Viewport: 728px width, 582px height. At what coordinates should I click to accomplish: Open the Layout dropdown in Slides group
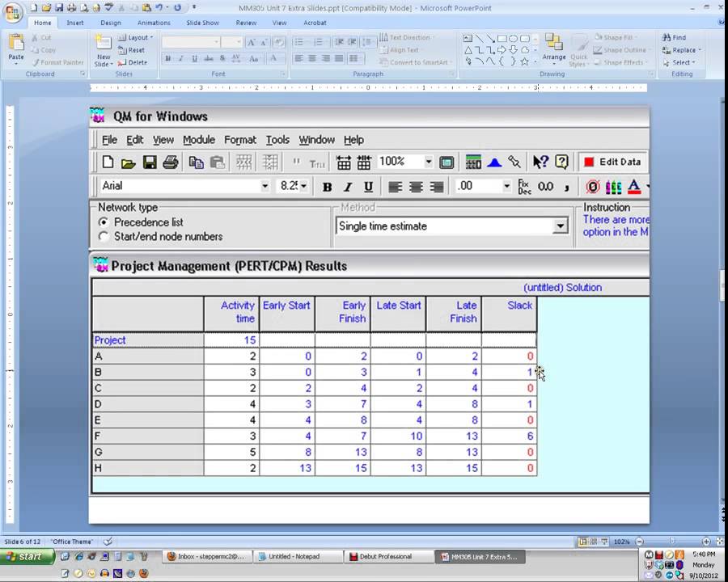(x=135, y=38)
